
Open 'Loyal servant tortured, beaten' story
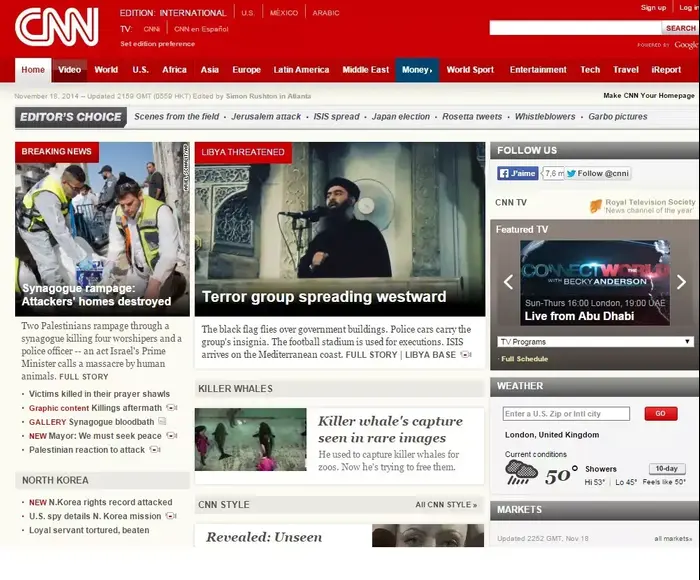(x=89, y=530)
